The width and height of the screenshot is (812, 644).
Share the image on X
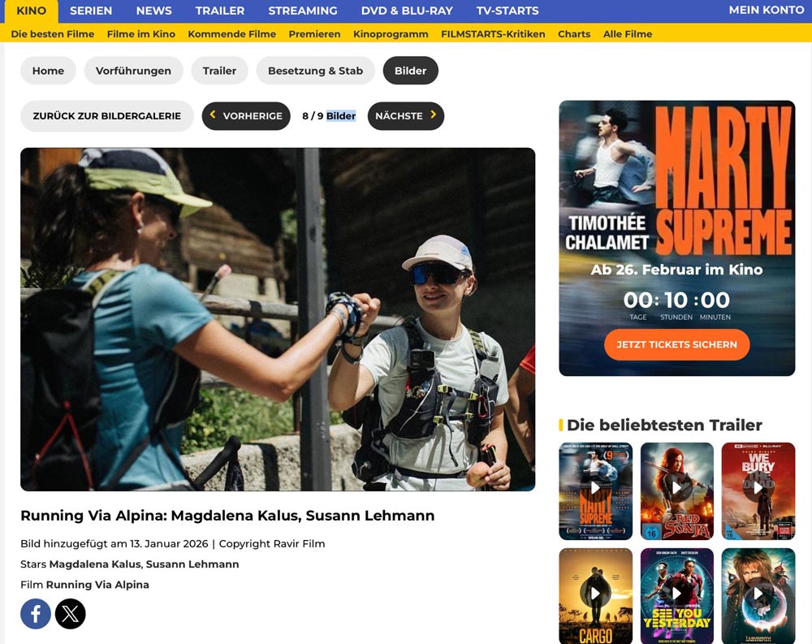click(71, 614)
